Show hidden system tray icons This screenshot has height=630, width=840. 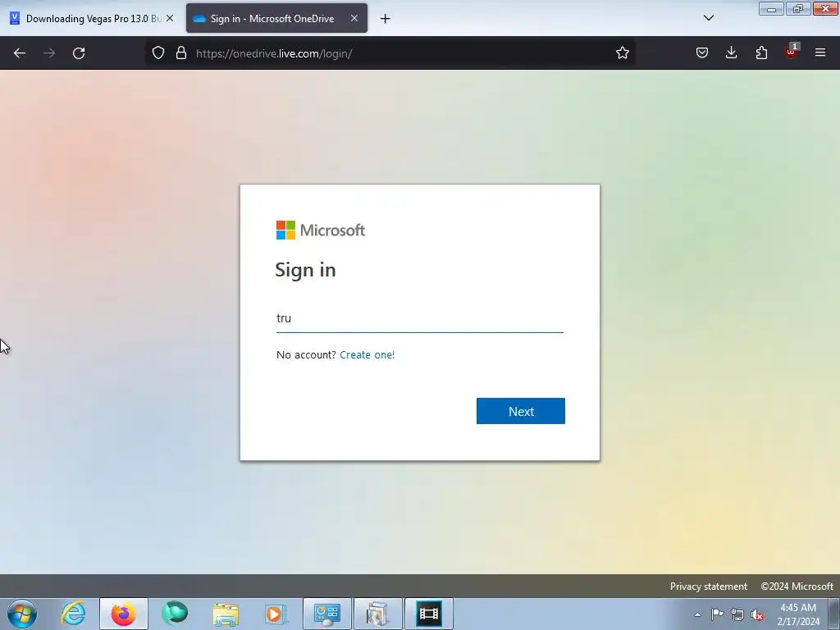click(x=697, y=614)
